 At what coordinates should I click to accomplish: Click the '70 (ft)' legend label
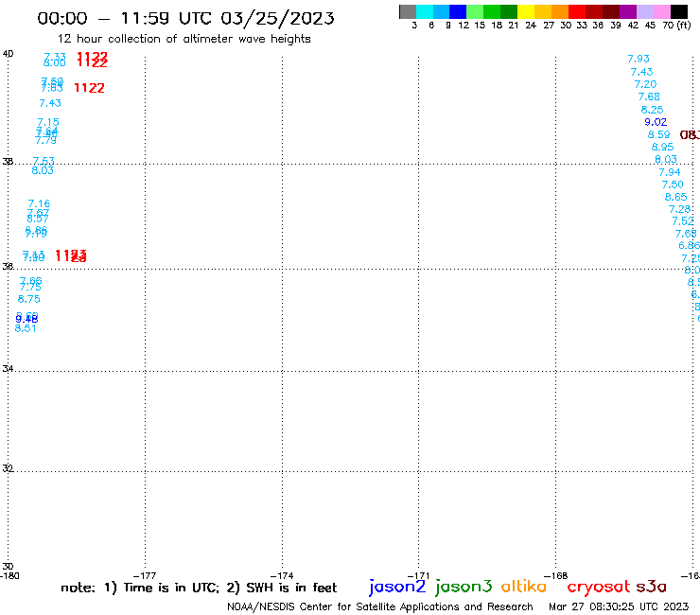click(676, 26)
